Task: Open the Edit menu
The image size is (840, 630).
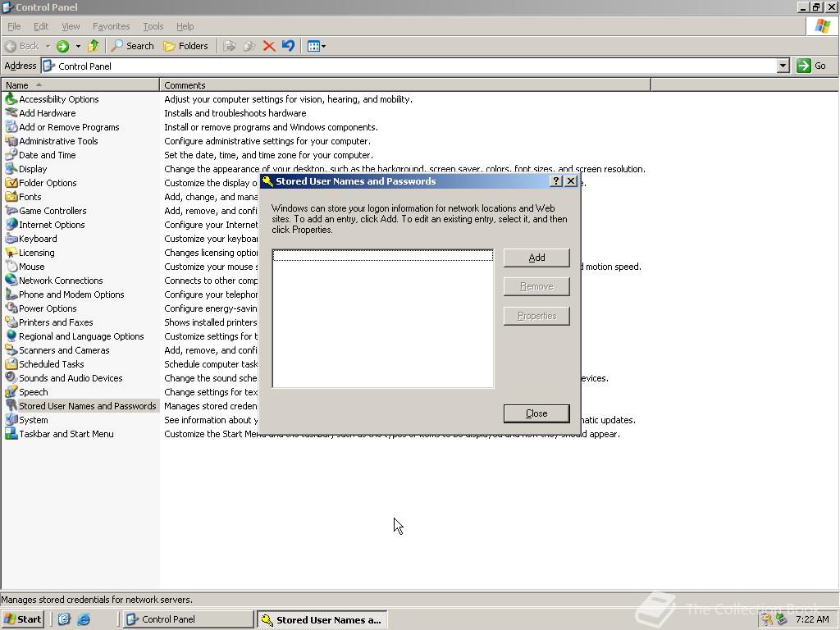Action: [x=41, y=26]
